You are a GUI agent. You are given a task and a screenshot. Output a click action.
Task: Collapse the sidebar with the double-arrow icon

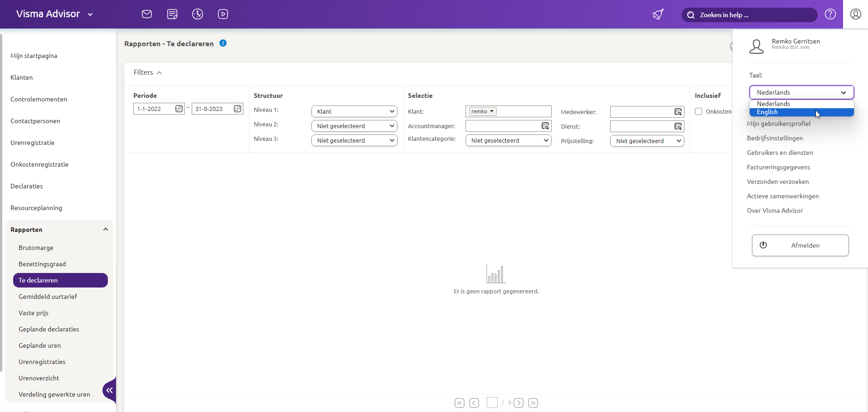pyautogui.click(x=109, y=390)
